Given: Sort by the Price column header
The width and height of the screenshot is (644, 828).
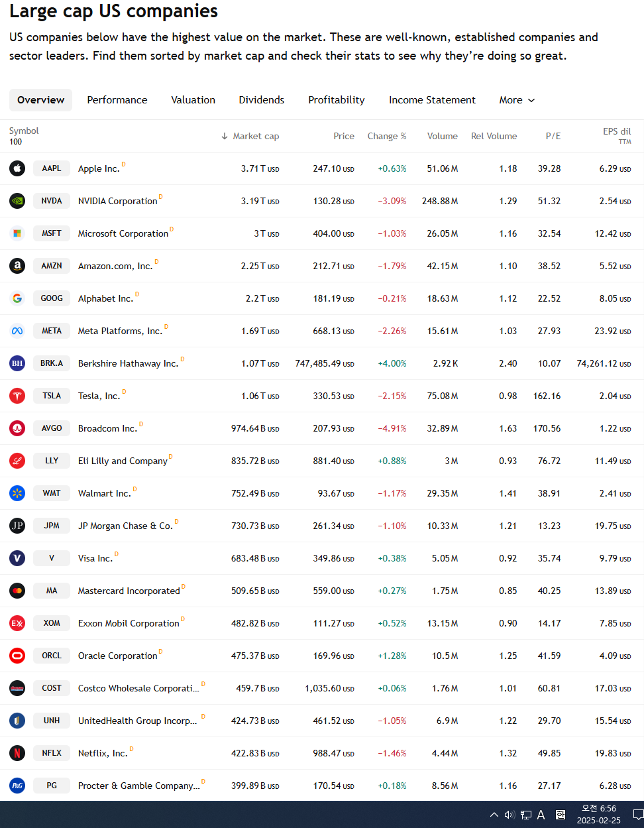Looking at the screenshot, I should click(x=344, y=136).
